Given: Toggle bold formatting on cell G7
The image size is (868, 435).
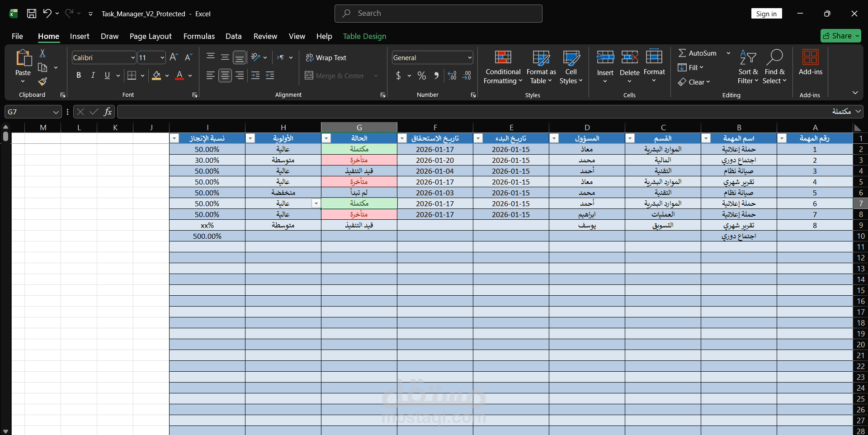Looking at the screenshot, I should pos(78,75).
